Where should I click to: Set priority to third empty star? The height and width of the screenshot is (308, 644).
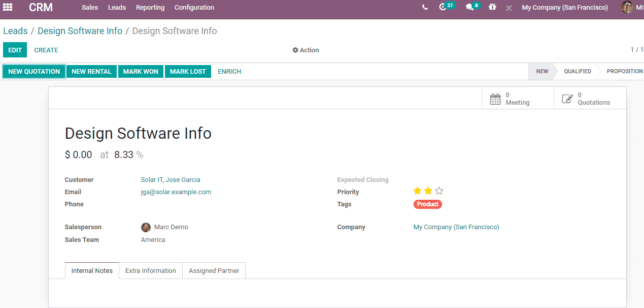[x=439, y=191]
